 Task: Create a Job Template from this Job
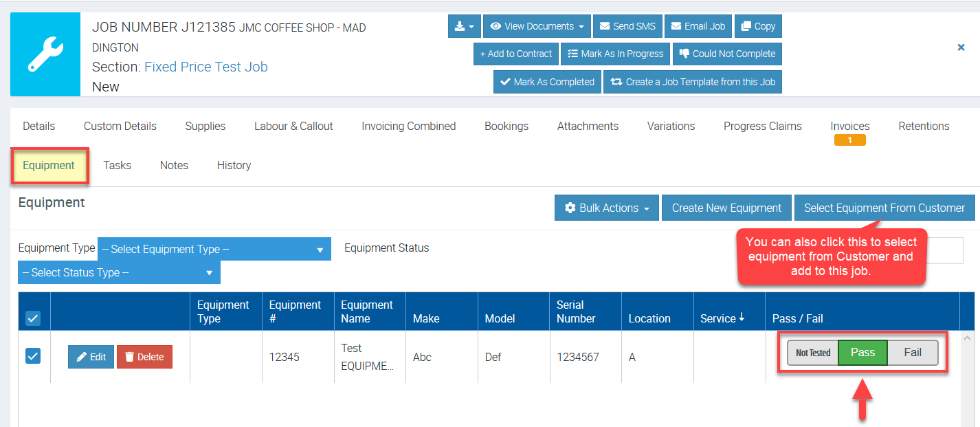(693, 82)
